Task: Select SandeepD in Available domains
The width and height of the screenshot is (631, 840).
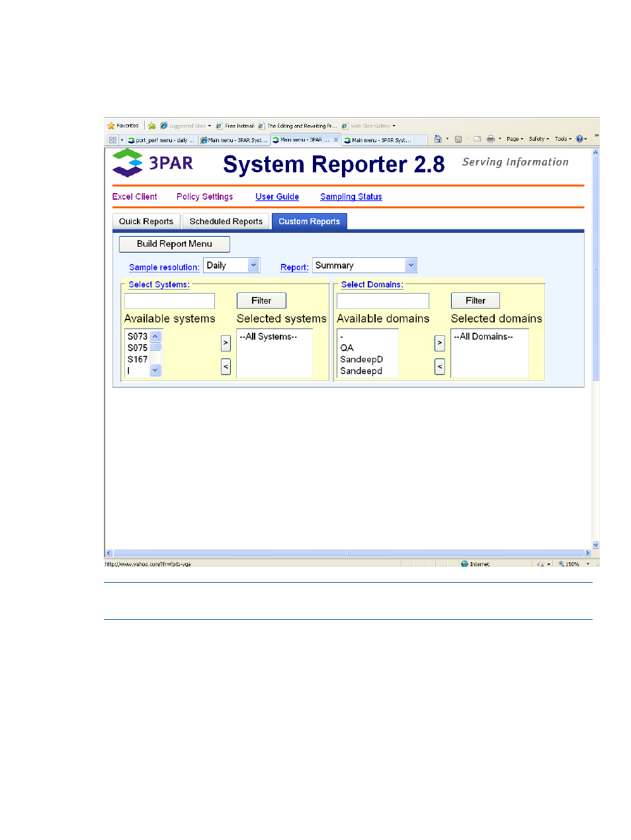Action: [362, 359]
